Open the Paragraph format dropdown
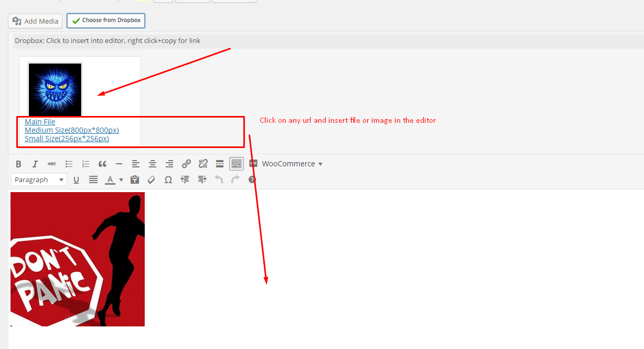 click(39, 179)
